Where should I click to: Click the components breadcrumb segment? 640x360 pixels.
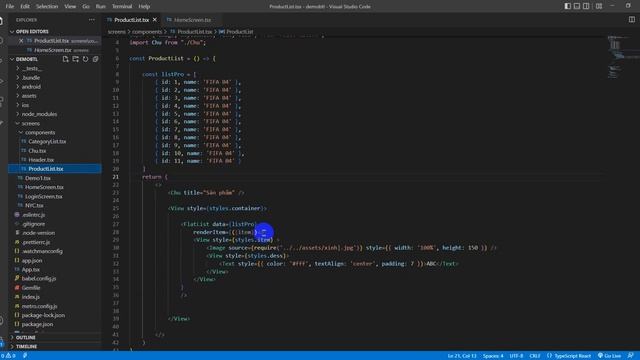147,31
